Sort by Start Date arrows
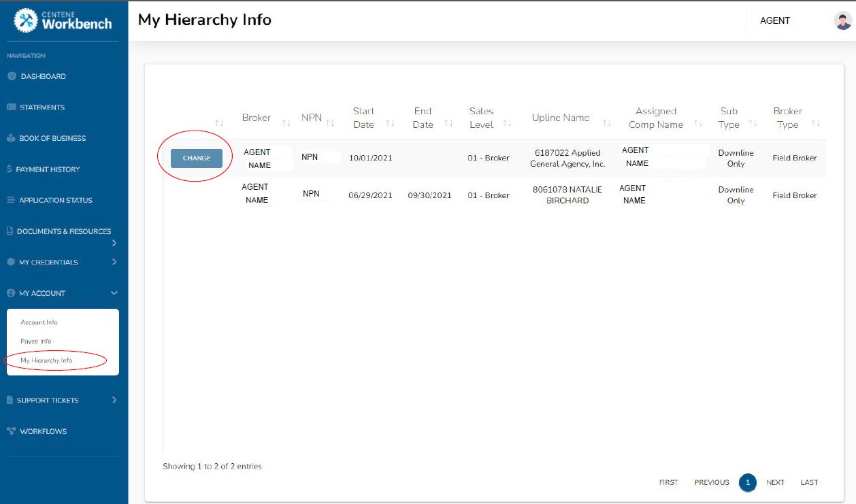Screen dimensions: 856x504 (390, 123)
